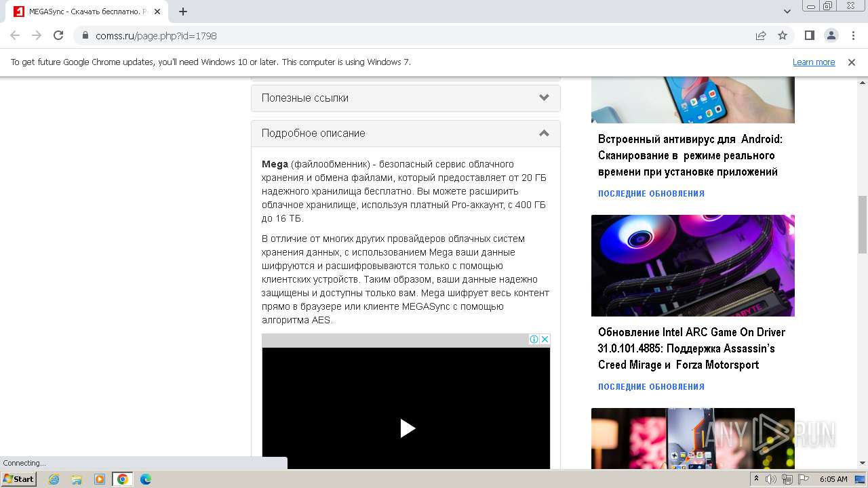Read the Встроенный антивирус для Android article
The image size is (868, 488).
tap(690, 156)
